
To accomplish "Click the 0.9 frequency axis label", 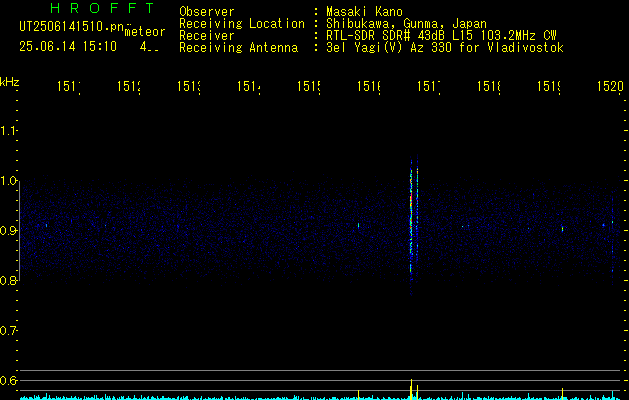I will pos(8,231).
